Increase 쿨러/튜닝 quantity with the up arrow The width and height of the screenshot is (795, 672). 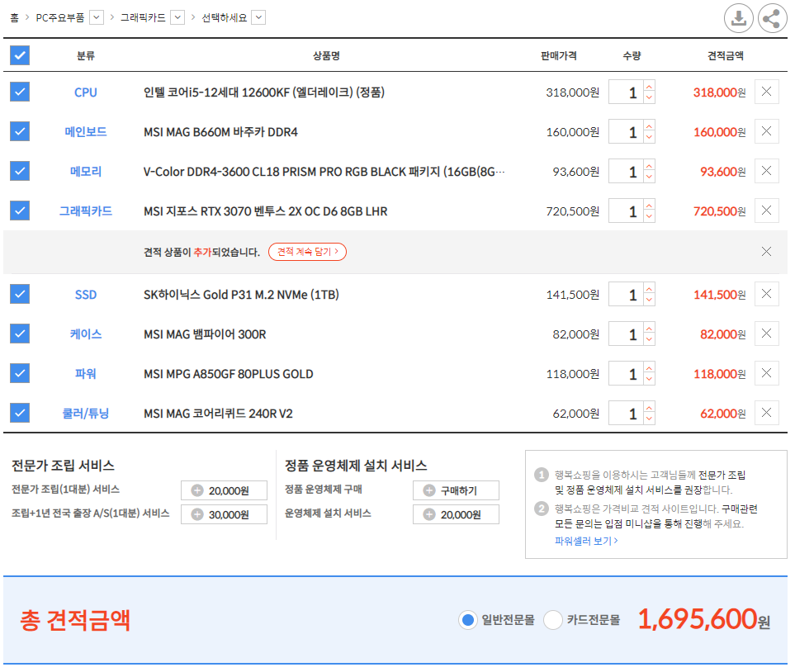pyautogui.click(x=649, y=407)
